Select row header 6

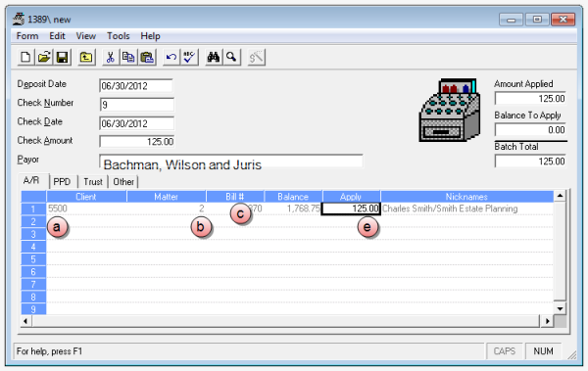tap(33, 272)
